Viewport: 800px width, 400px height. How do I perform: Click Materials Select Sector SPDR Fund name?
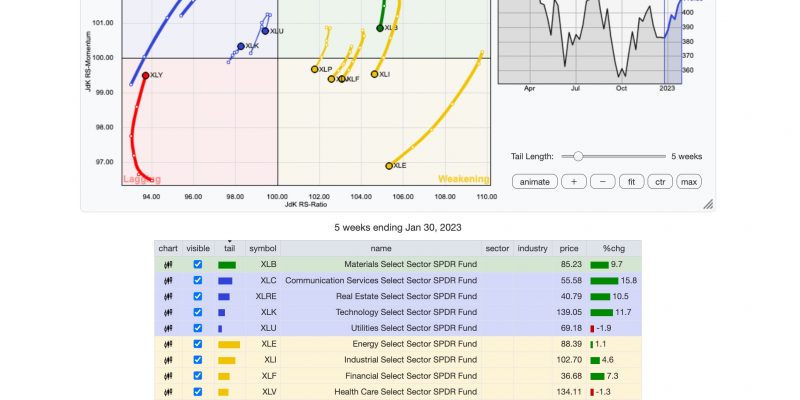tap(411, 265)
